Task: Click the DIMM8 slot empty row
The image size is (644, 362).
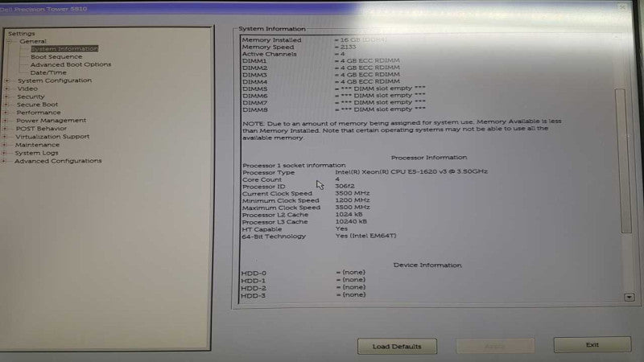Action: pyautogui.click(x=334, y=109)
